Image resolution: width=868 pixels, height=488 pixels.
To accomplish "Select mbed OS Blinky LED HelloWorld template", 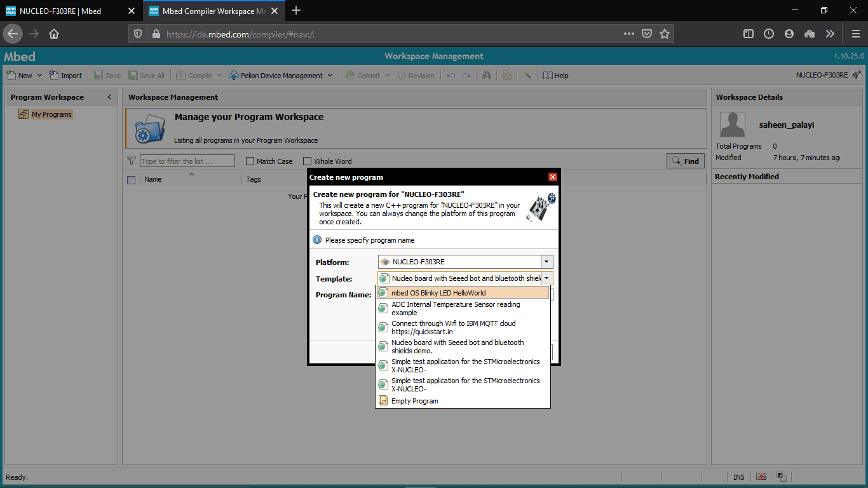I will click(x=463, y=293).
